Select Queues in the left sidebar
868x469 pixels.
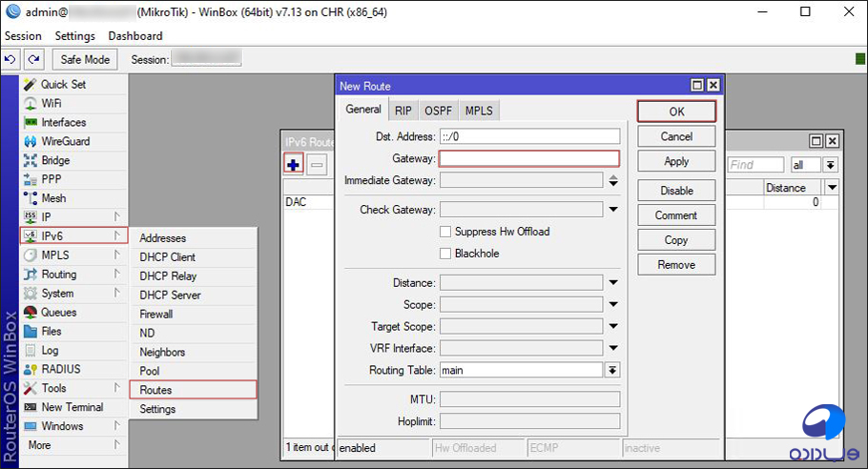(x=58, y=312)
